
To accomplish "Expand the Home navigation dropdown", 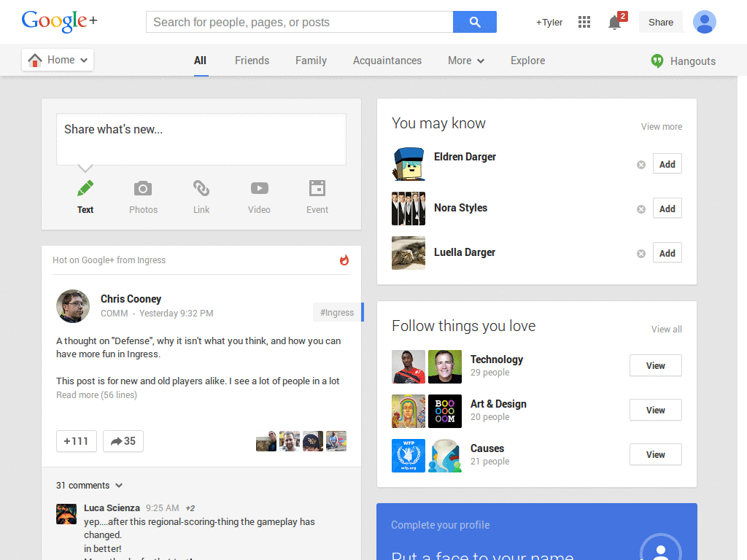I will [58, 60].
